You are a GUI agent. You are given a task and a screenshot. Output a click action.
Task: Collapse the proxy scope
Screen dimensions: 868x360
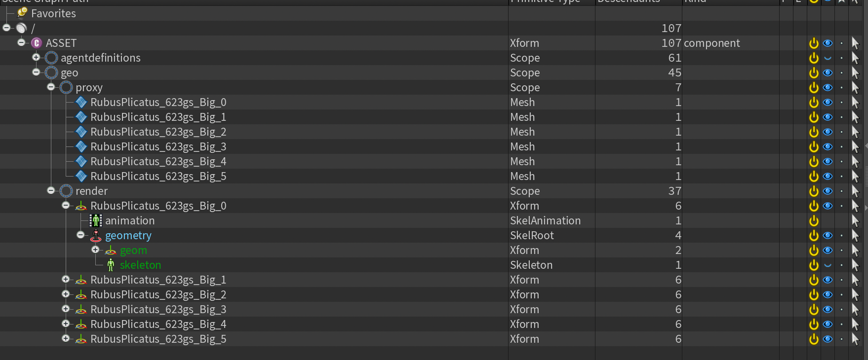(51, 87)
